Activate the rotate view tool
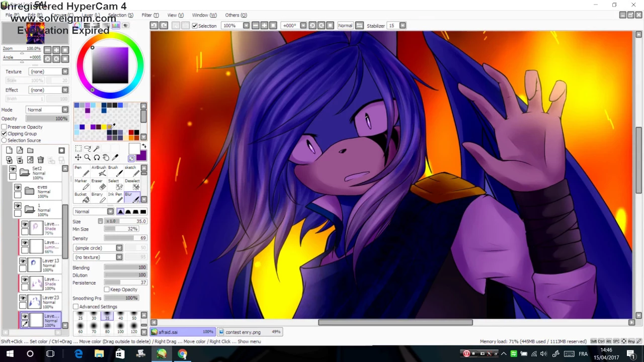Screen dimensions: 644x362 click(x=97, y=158)
